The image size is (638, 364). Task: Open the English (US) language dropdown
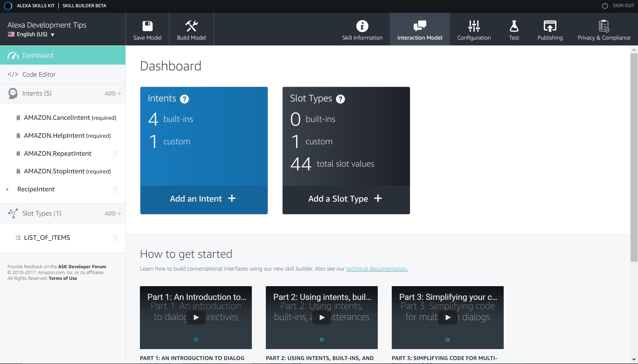(31, 34)
